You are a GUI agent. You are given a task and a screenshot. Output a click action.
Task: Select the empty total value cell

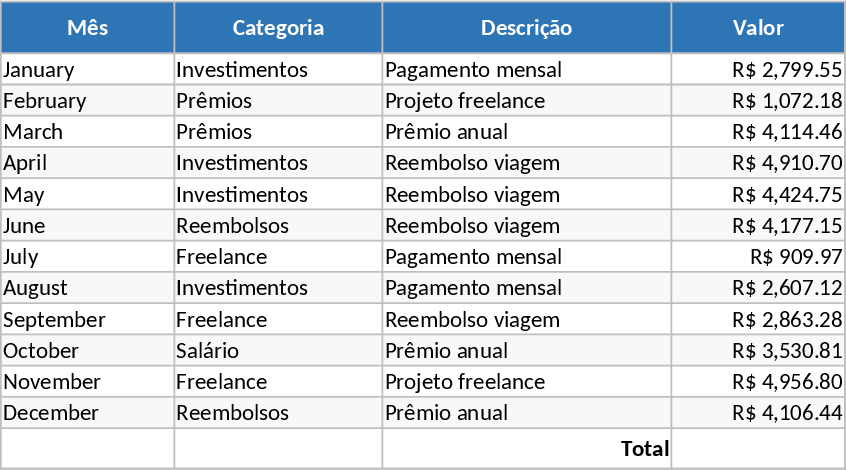point(758,448)
